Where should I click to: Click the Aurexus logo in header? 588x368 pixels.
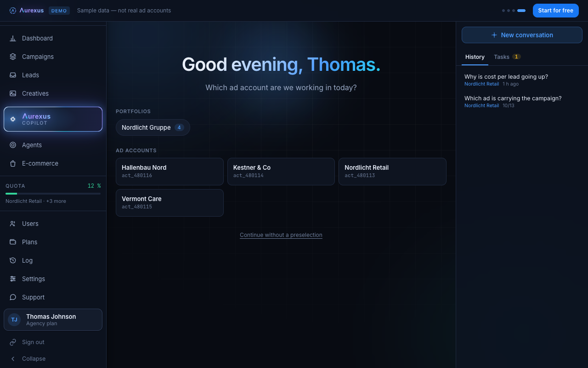click(27, 11)
